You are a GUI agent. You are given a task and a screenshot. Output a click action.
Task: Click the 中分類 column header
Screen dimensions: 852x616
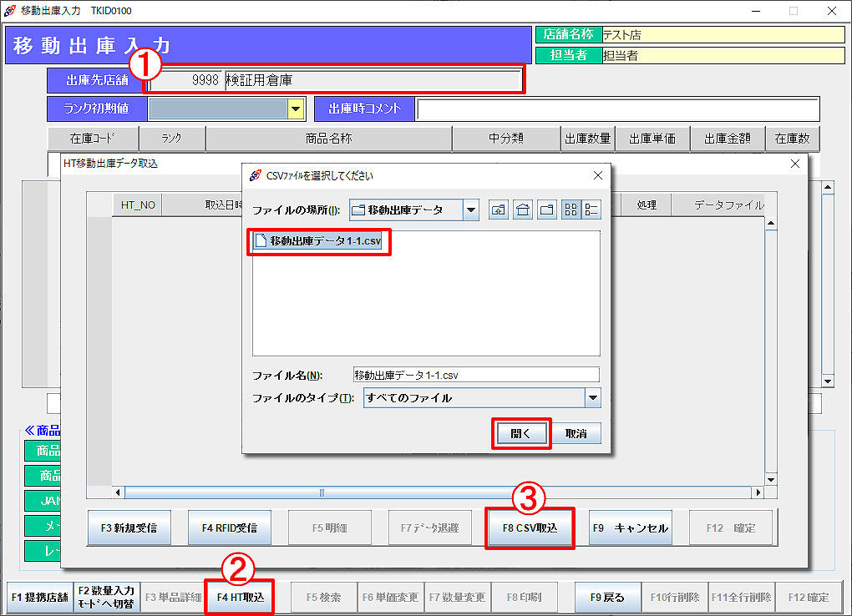tap(506, 139)
